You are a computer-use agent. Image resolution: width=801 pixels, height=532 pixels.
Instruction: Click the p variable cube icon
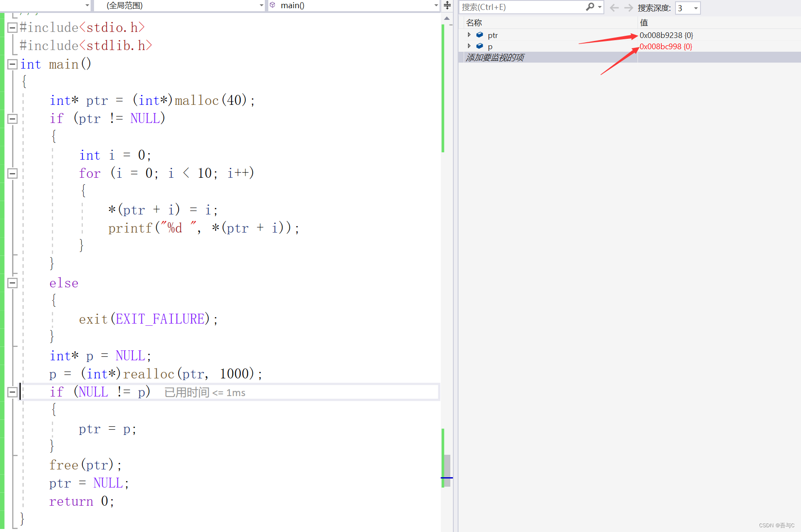480,46
